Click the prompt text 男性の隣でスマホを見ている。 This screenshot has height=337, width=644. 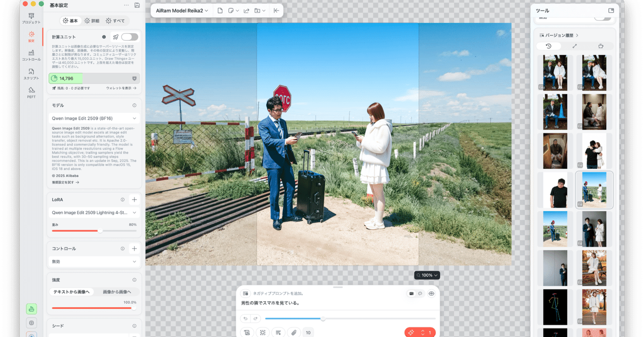point(270,303)
